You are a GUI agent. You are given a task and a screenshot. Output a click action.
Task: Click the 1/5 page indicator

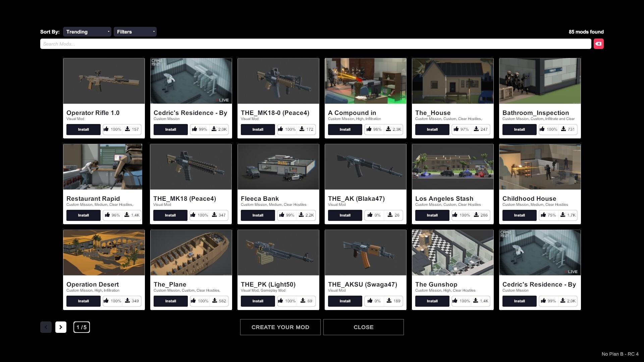[82, 327]
